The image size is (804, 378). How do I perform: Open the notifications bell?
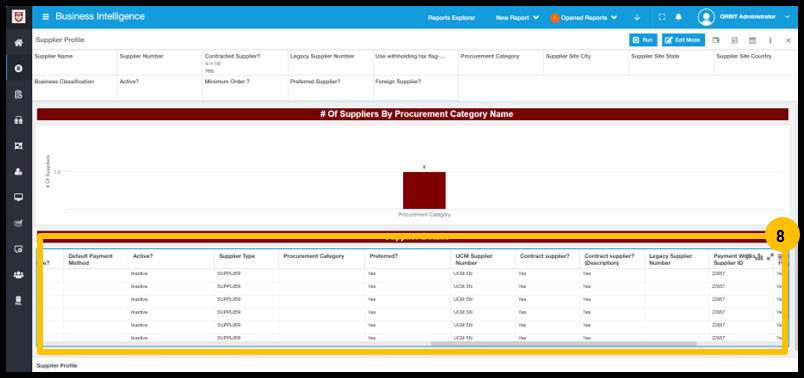pos(678,17)
